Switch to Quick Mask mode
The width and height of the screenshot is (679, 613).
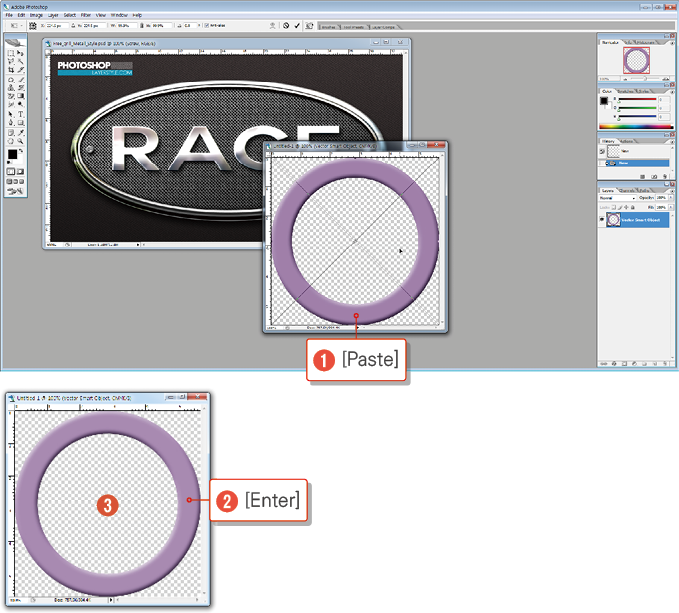click(20, 172)
